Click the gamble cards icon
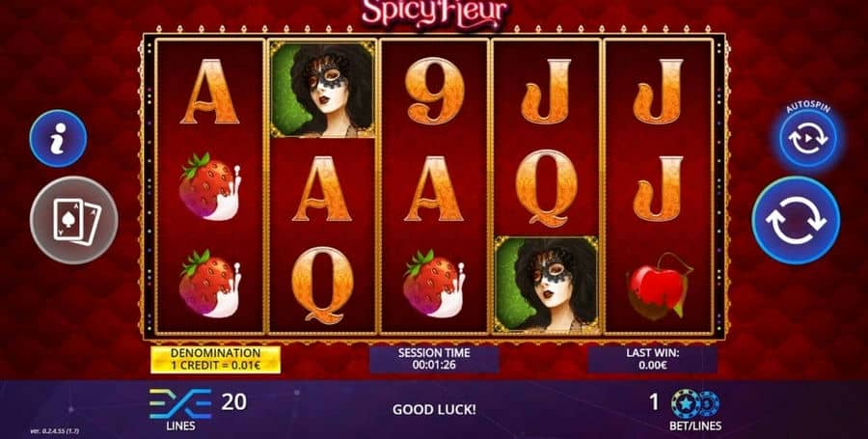 (73, 220)
